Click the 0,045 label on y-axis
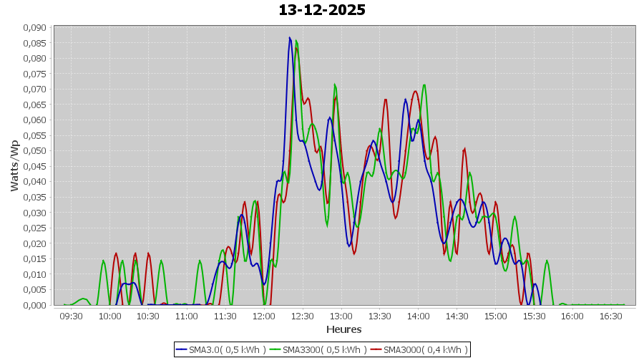This screenshot has width=644, height=358. pyautogui.click(x=34, y=166)
